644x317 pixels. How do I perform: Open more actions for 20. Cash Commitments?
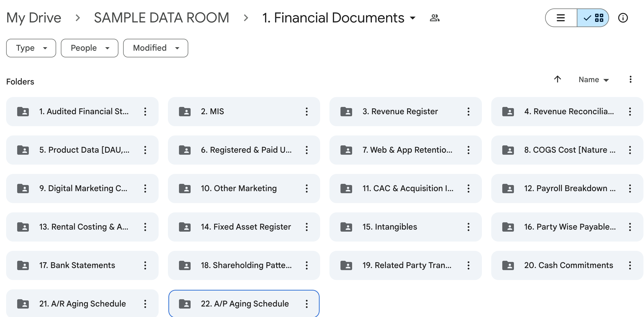pyautogui.click(x=630, y=265)
